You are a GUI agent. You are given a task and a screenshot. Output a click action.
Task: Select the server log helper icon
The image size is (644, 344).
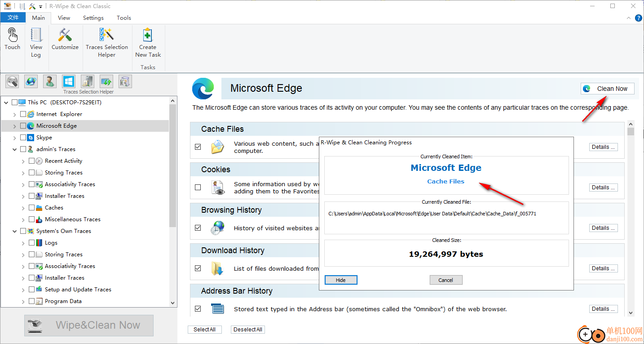click(x=88, y=81)
